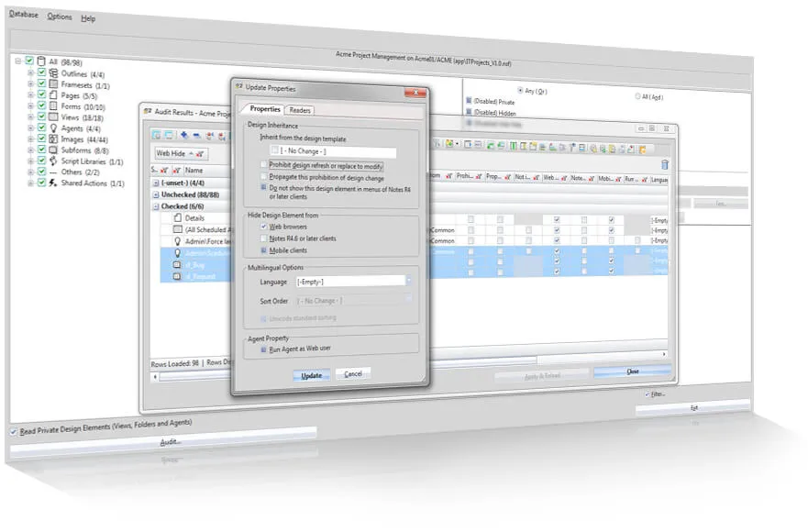
Task: Toggle Read Private Design Elements checkbox
Action: [x=14, y=431]
